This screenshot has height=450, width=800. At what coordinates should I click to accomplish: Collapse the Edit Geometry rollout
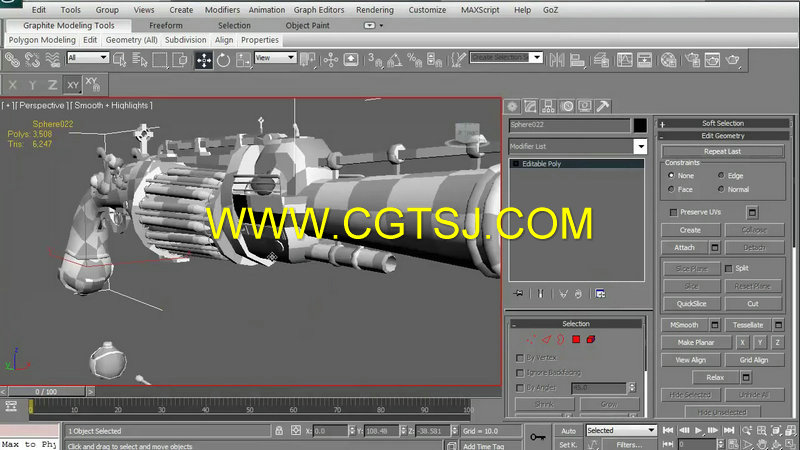723,136
